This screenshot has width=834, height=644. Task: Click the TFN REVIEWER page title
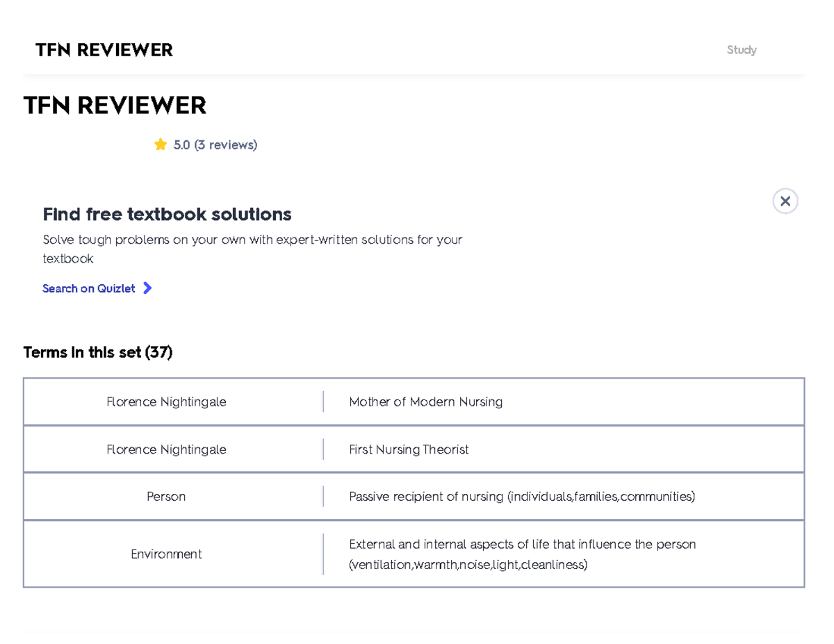coord(115,105)
